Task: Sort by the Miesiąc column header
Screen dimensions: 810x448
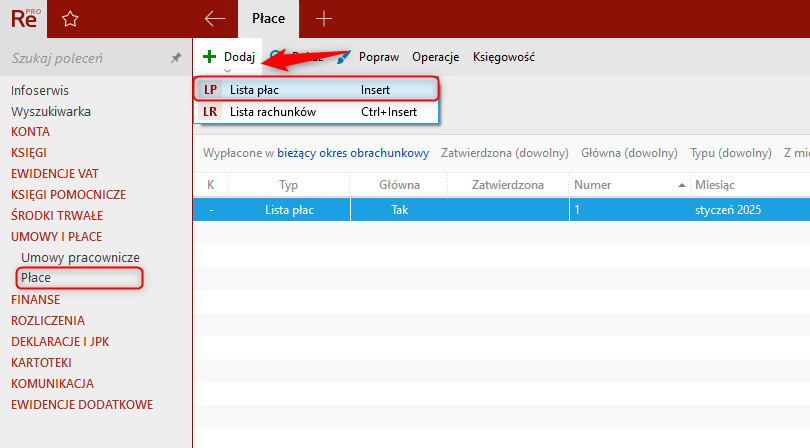Action: coord(714,185)
